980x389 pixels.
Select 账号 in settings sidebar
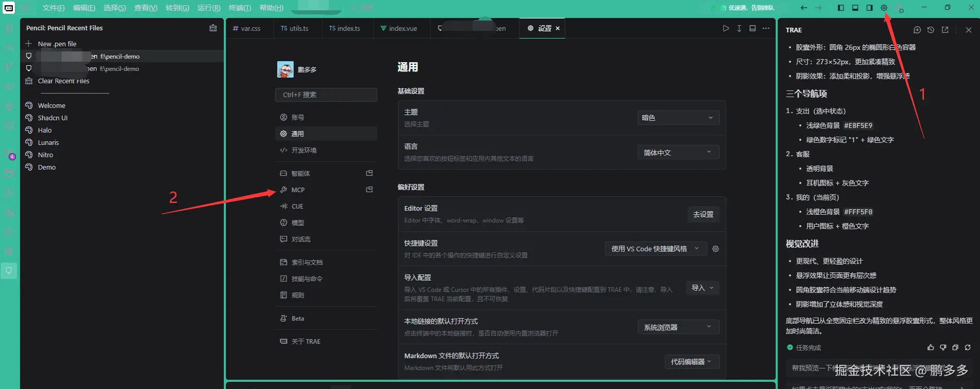tap(326, 117)
